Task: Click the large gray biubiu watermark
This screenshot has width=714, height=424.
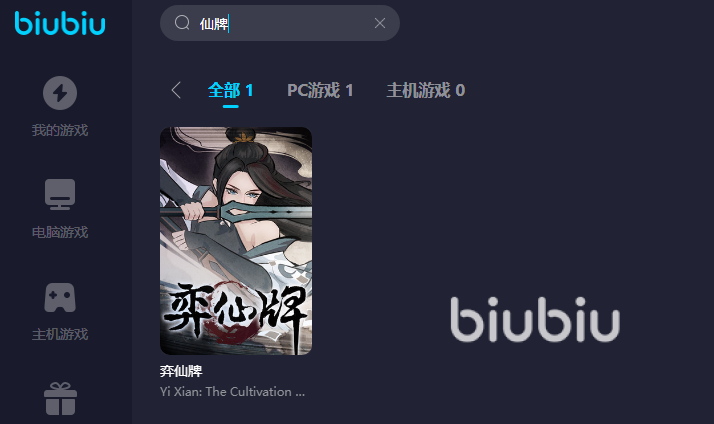Action: tap(535, 319)
